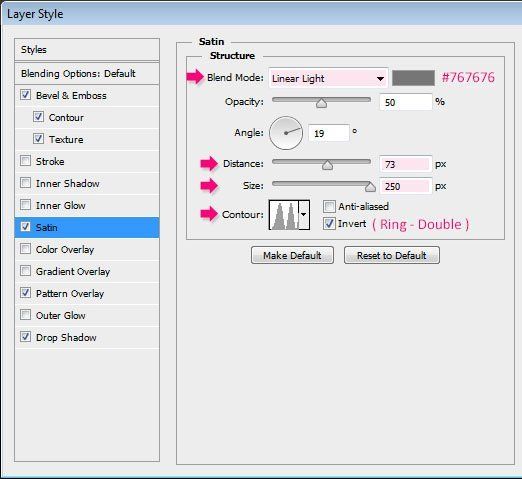The width and height of the screenshot is (522, 479).
Task: Enable the Stroke effect checkbox
Action: (x=26, y=161)
